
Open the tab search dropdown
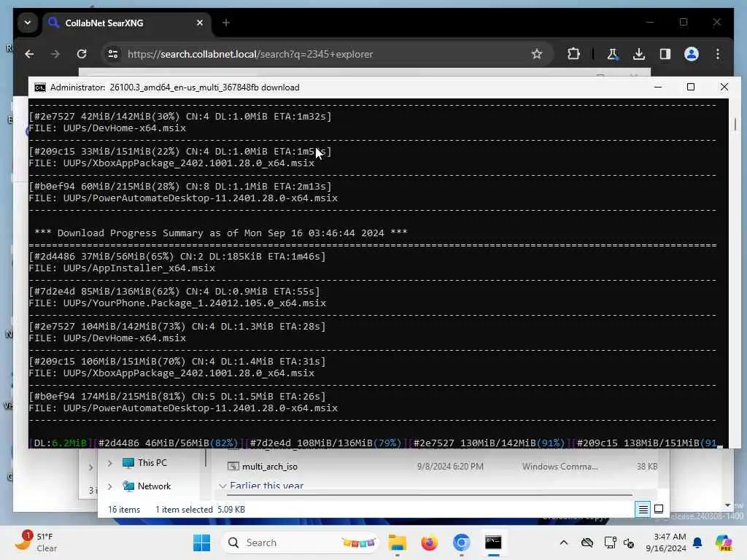[x=28, y=23]
